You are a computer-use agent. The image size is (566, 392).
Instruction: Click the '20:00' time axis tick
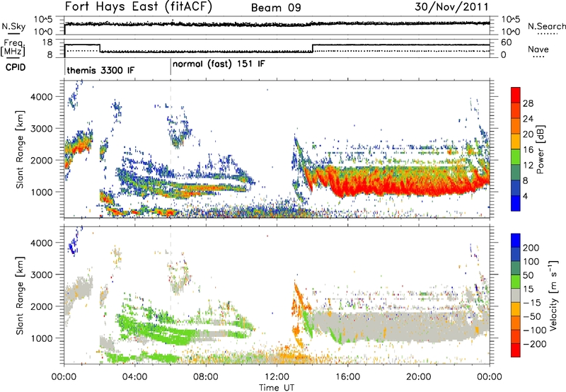tap(419, 377)
